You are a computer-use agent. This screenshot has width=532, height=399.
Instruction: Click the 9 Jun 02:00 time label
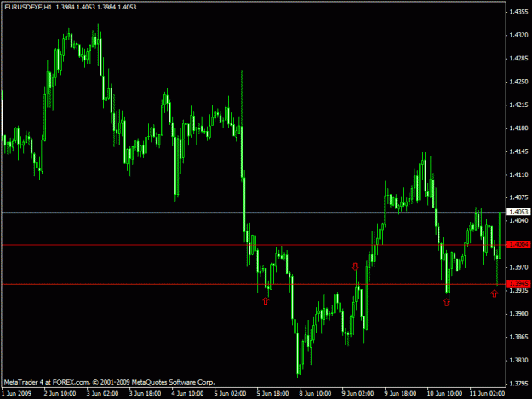point(358,393)
